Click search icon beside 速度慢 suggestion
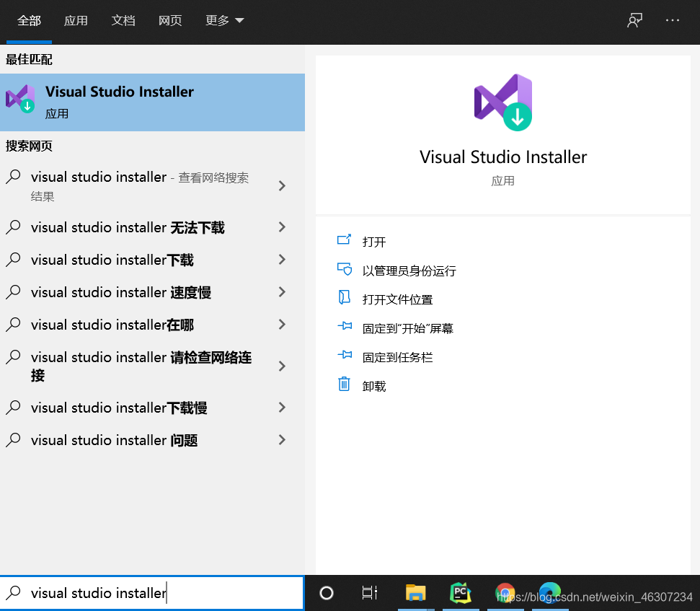This screenshot has width=700, height=611. (x=13, y=291)
